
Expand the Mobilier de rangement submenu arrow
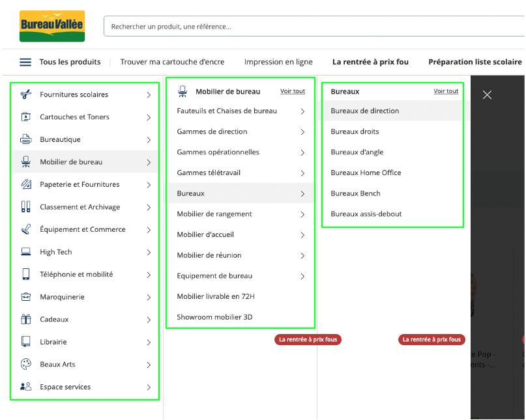(302, 214)
